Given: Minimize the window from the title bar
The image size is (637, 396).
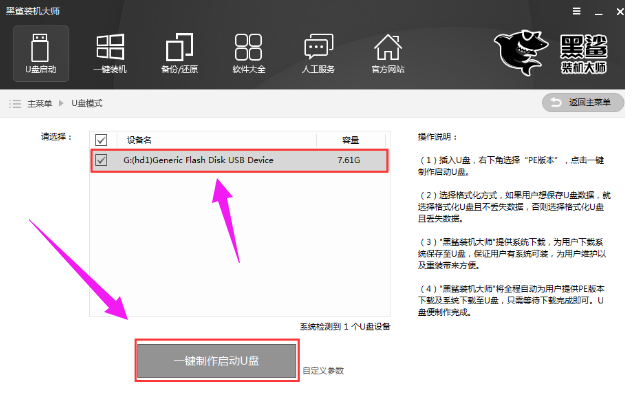Looking at the screenshot, I should pyautogui.click(x=598, y=12).
